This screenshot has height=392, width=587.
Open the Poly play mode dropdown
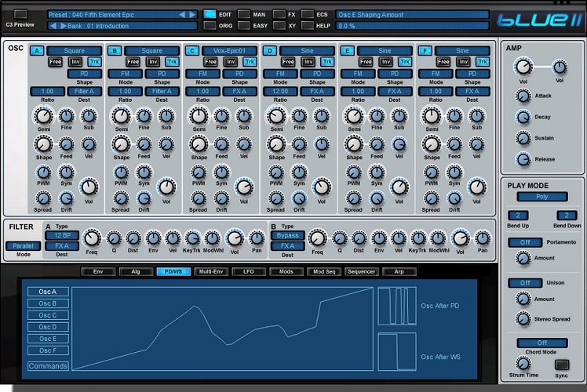(541, 197)
